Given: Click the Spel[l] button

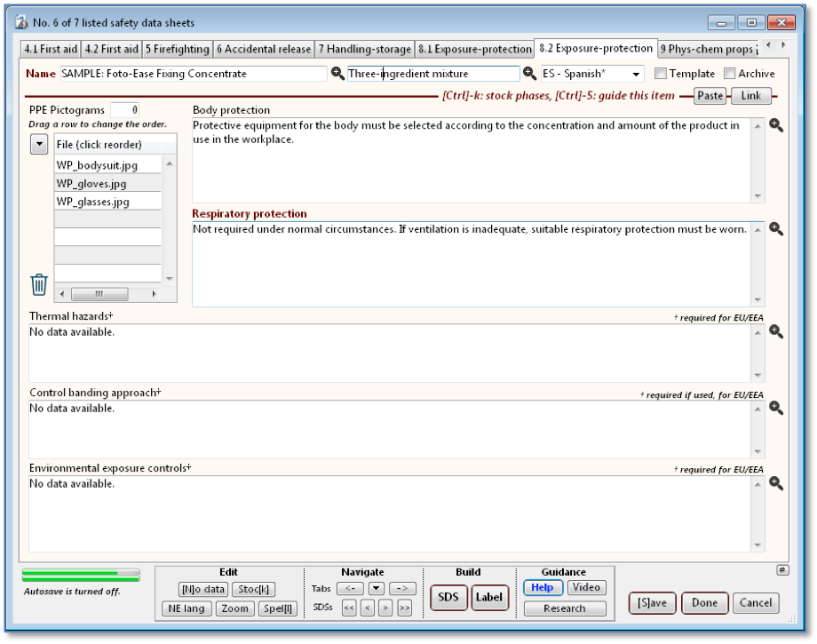Looking at the screenshot, I should (278, 608).
